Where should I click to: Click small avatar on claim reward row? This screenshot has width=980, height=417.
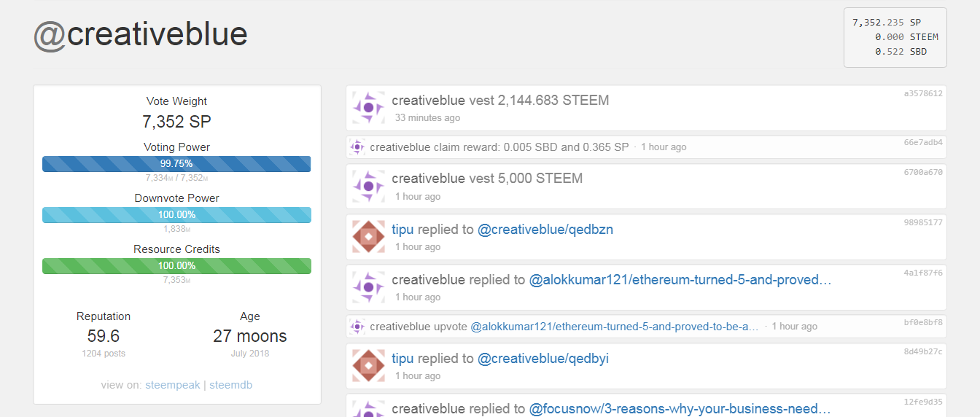coord(357,147)
